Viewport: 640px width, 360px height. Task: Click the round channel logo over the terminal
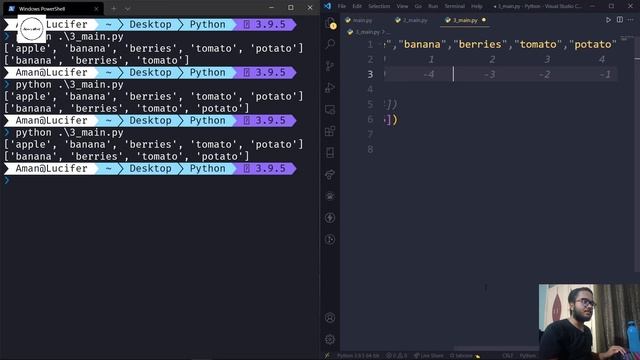pos(31,29)
